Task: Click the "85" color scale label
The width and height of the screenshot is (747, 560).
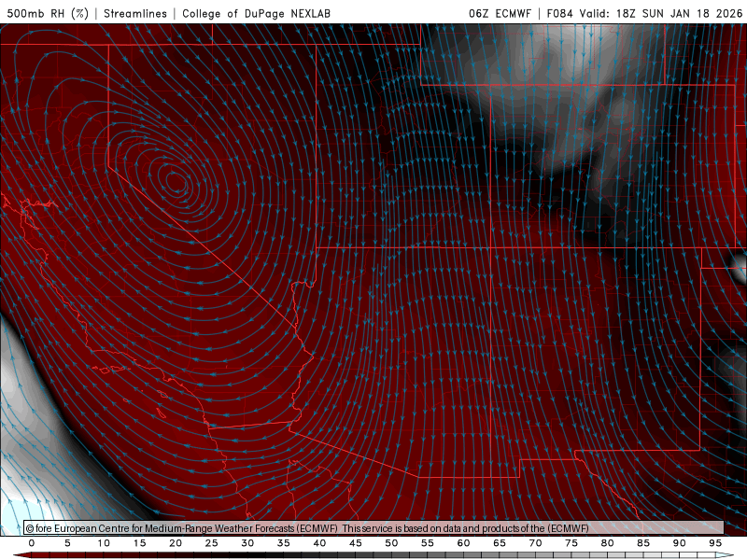Action: 643,543
